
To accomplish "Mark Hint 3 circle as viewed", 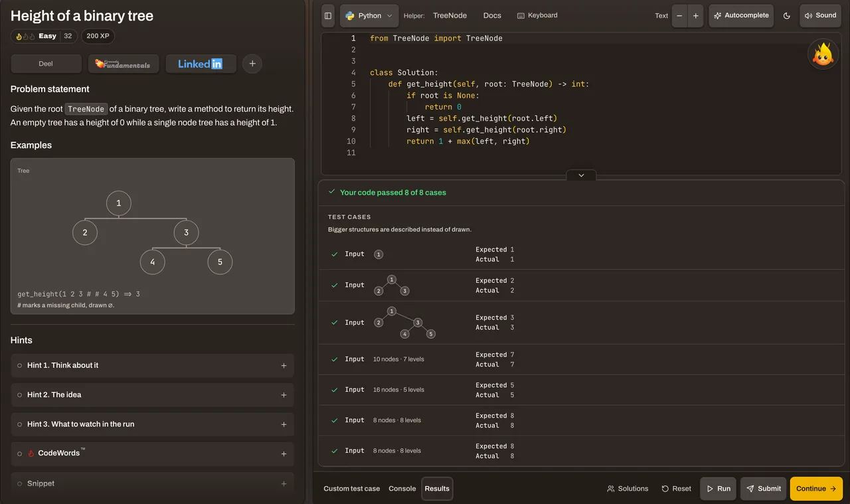I will [x=20, y=424].
